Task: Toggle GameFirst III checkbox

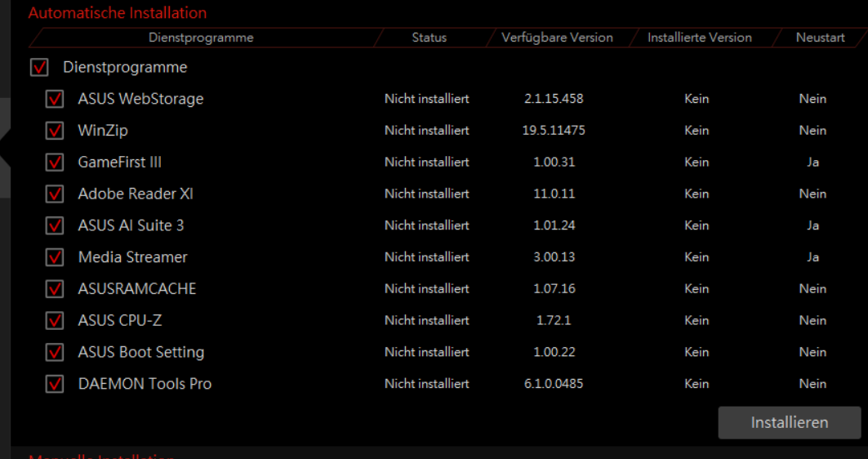Action: (54, 163)
